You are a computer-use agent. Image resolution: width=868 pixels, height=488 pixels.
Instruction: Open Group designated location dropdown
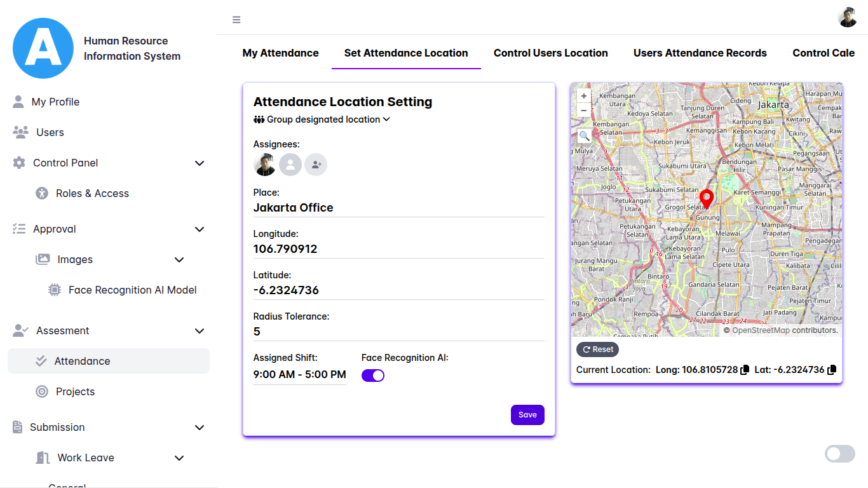pos(322,119)
